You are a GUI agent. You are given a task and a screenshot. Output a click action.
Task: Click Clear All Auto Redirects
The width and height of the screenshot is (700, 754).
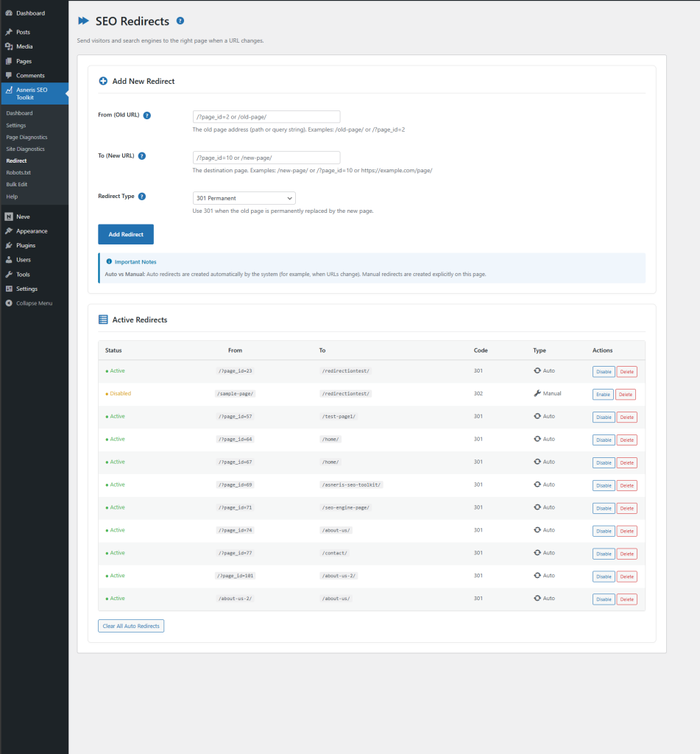130,625
